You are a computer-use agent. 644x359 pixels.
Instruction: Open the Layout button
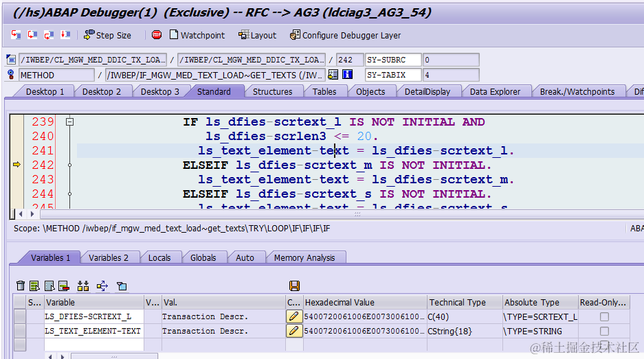click(x=258, y=35)
